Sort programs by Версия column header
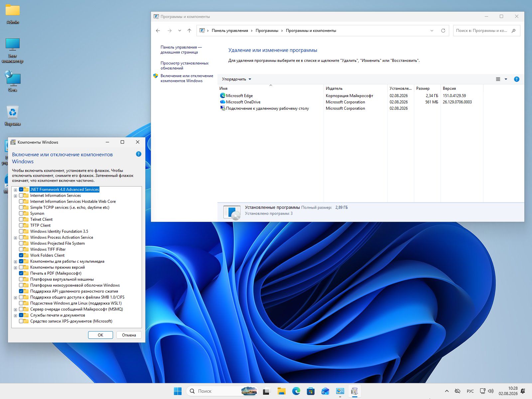 coord(462,88)
